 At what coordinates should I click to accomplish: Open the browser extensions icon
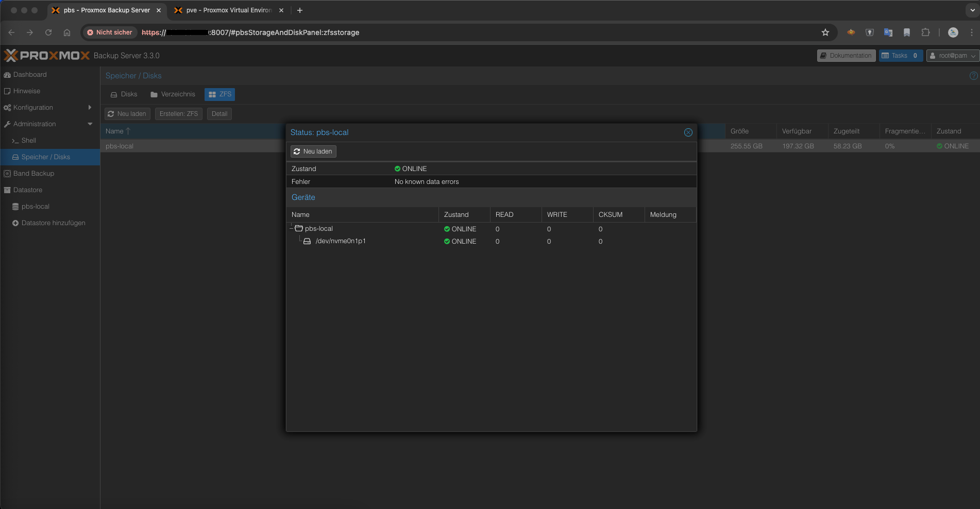tap(926, 32)
